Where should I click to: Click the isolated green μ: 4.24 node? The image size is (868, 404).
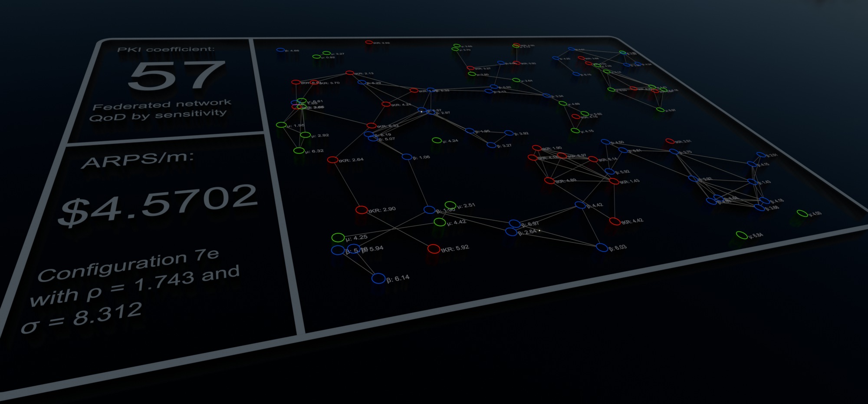437,140
